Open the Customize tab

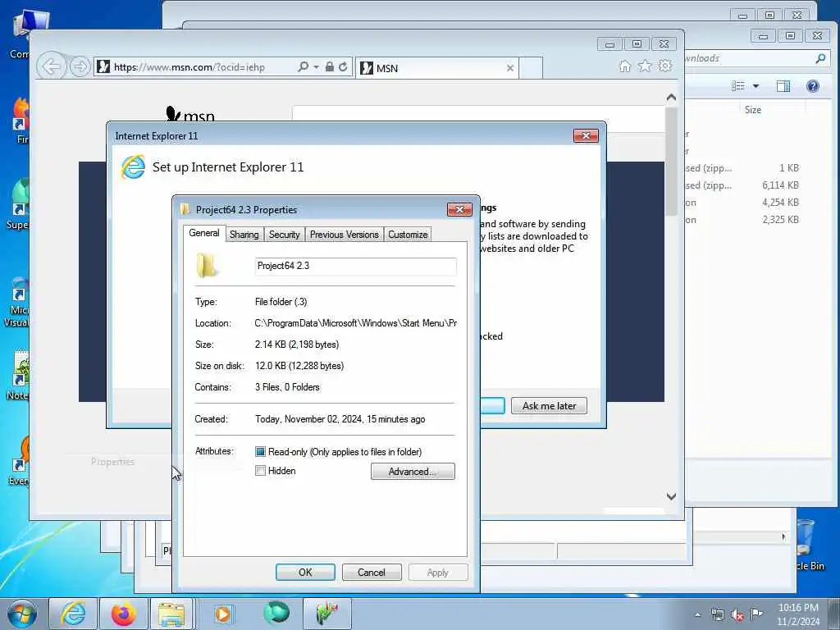408,235
